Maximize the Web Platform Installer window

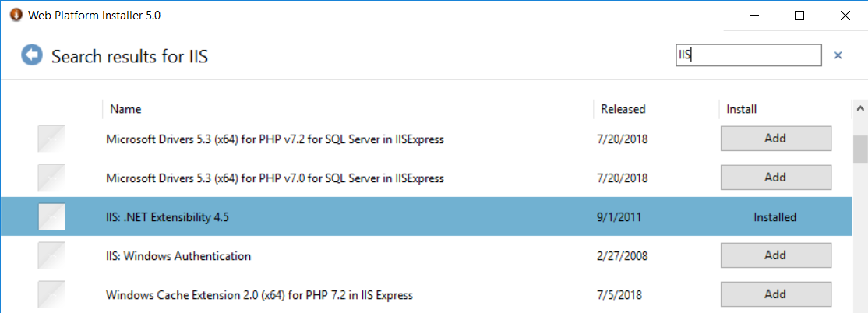[x=799, y=16]
